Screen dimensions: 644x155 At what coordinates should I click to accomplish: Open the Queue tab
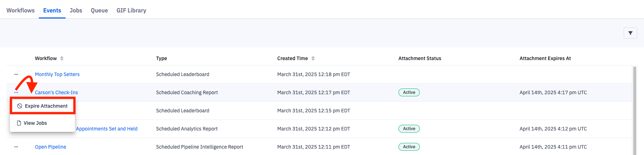(x=99, y=10)
